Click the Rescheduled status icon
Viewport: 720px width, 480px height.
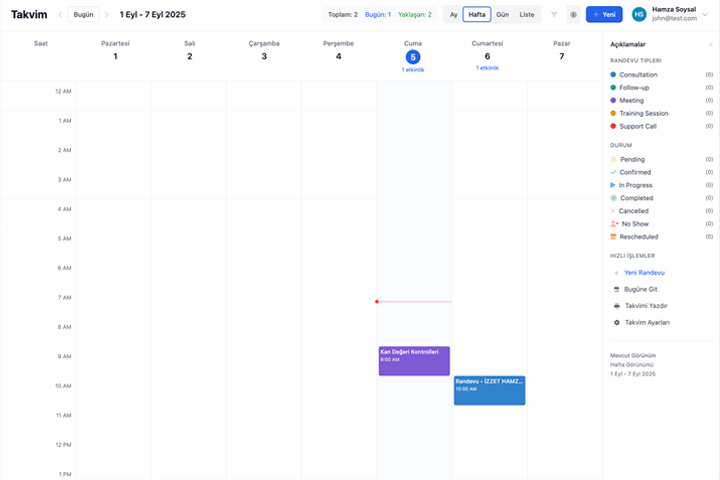click(613, 237)
